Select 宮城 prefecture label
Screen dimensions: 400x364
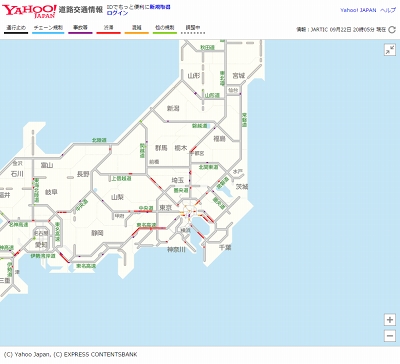239,76
